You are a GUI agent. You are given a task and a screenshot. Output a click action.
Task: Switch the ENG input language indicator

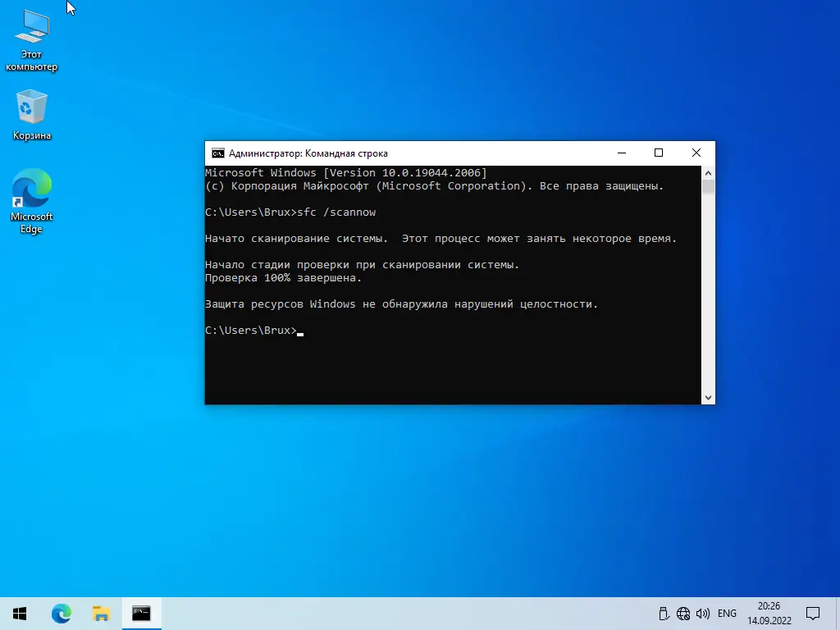727,614
